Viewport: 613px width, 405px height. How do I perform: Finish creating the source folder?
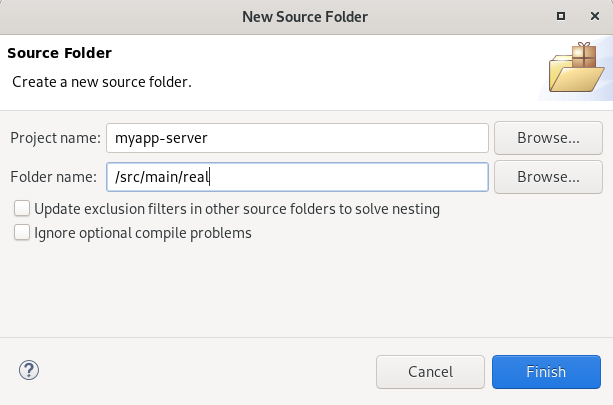[x=546, y=372]
